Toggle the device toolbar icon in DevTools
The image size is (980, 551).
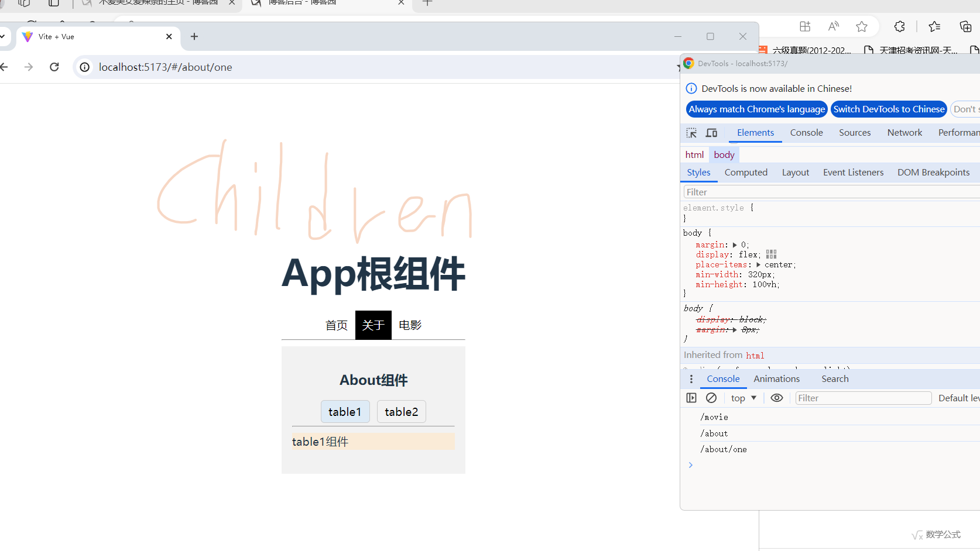(712, 133)
